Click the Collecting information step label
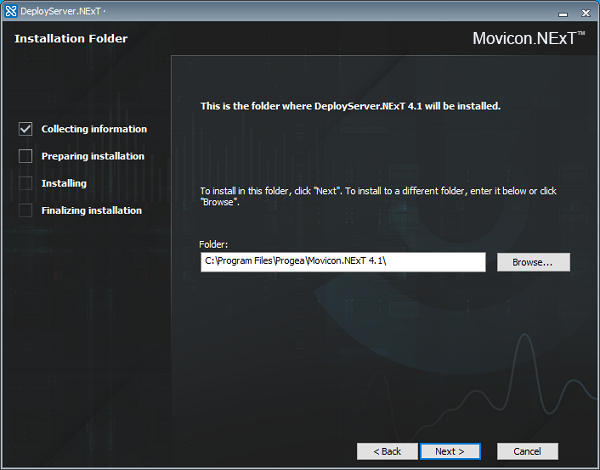 (x=94, y=129)
